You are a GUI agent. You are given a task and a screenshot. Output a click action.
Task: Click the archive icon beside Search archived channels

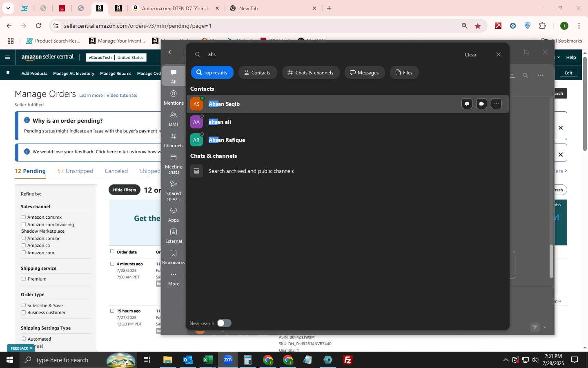(196, 171)
